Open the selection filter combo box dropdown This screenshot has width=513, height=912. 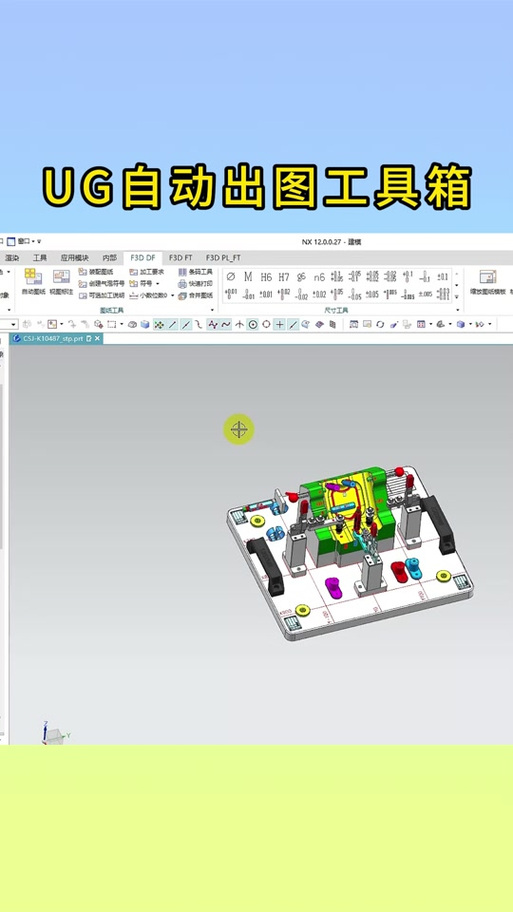coord(13,325)
